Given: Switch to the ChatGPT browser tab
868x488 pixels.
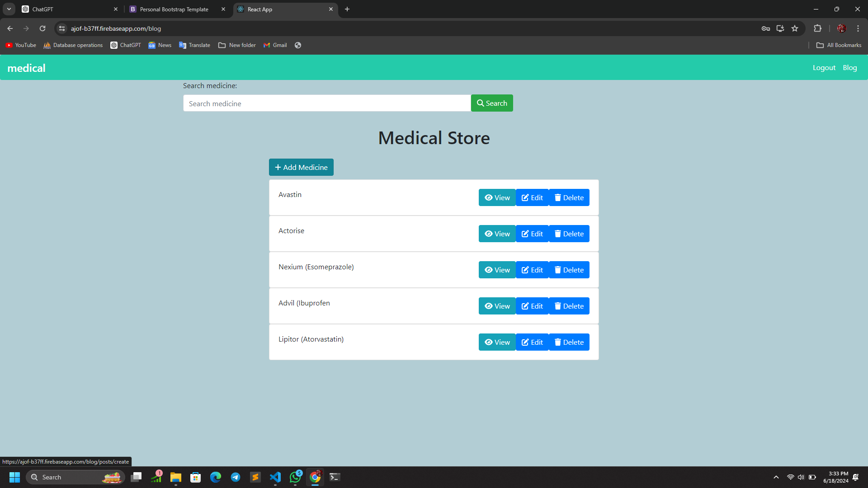Looking at the screenshot, I should (68, 9).
